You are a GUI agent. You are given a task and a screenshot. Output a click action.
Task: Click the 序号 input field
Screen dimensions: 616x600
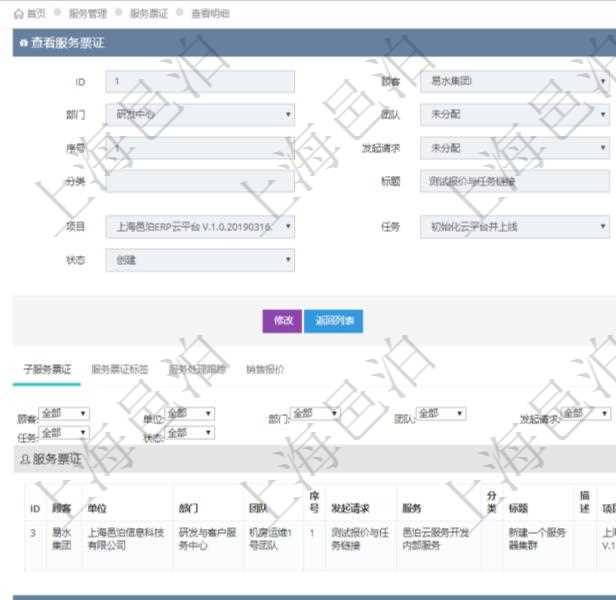(200, 148)
